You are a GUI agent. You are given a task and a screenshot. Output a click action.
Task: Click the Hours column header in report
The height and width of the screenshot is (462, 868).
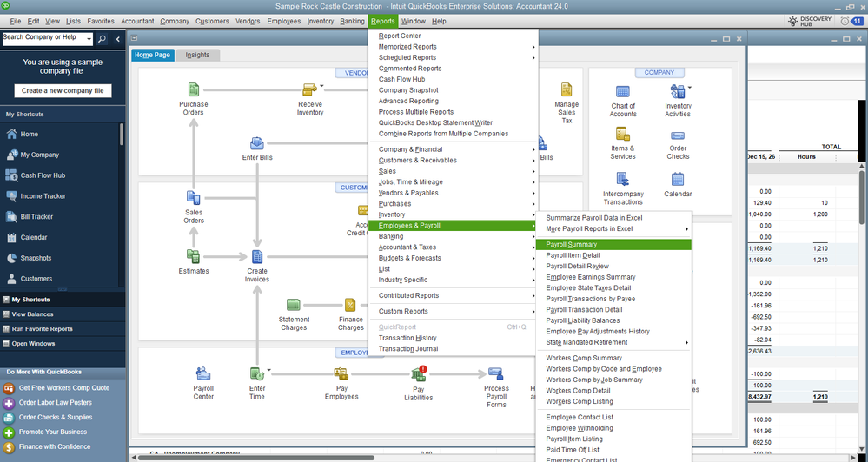pos(806,156)
